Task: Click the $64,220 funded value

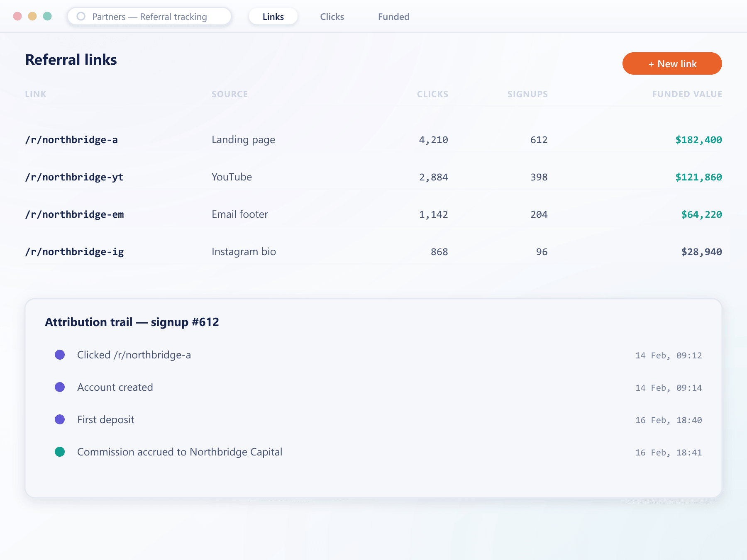Action: tap(701, 214)
